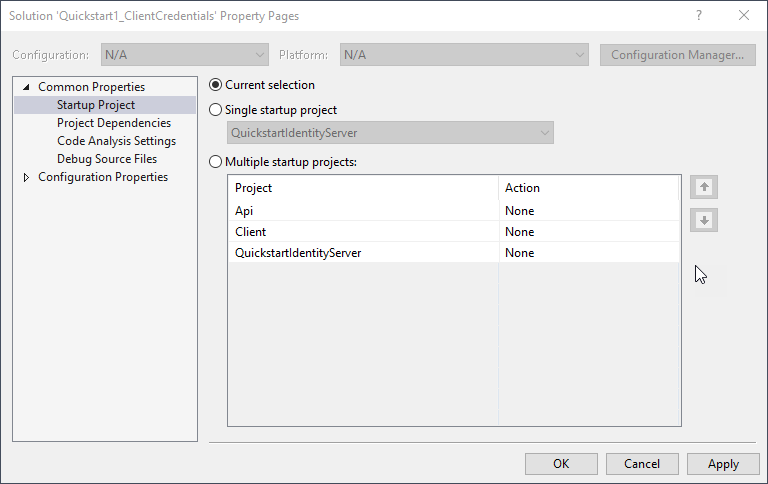Open Configuration Manager
The image size is (768, 484).
(x=677, y=55)
